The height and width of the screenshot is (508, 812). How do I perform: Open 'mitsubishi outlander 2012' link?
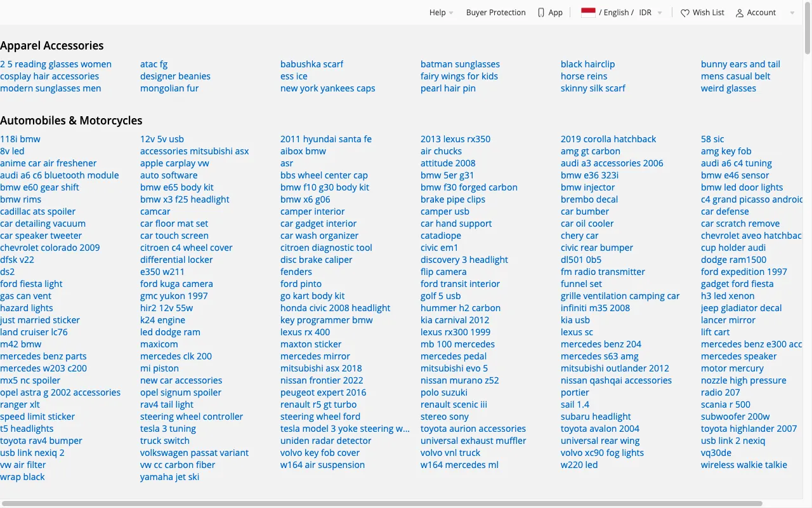(x=615, y=368)
